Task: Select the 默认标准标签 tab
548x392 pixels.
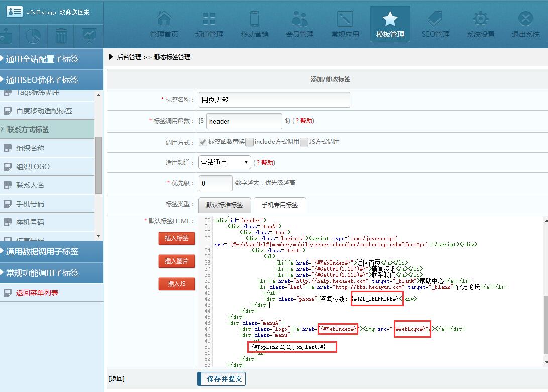Action: pyautogui.click(x=225, y=205)
